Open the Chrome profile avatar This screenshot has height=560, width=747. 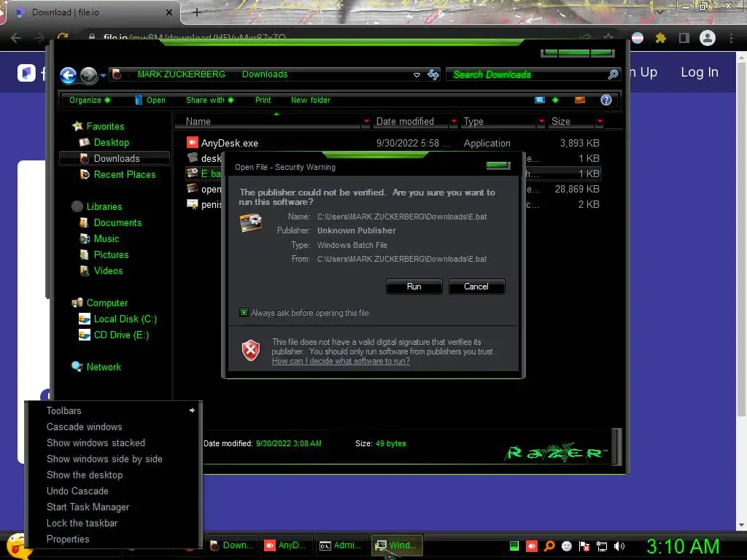point(708,38)
